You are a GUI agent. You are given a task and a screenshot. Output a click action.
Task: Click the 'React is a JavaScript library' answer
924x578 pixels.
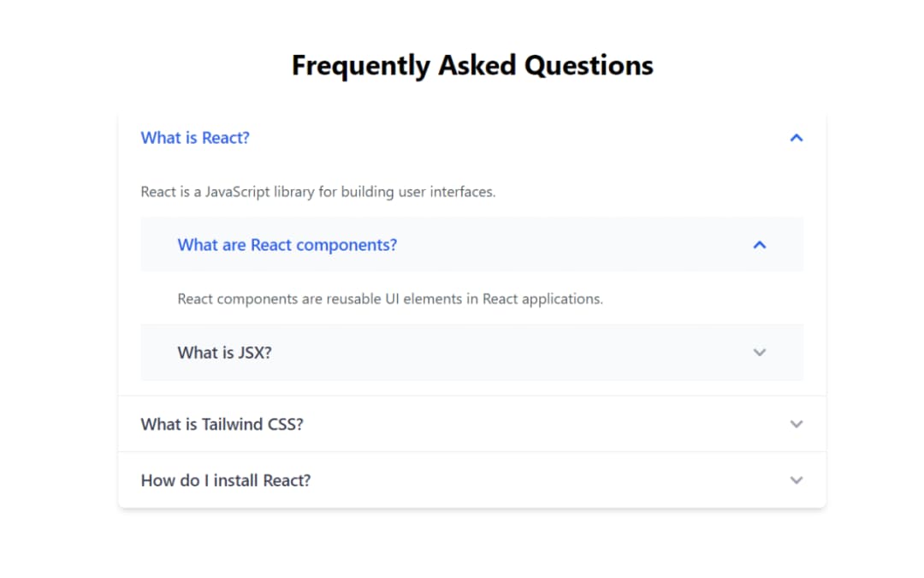[318, 192]
